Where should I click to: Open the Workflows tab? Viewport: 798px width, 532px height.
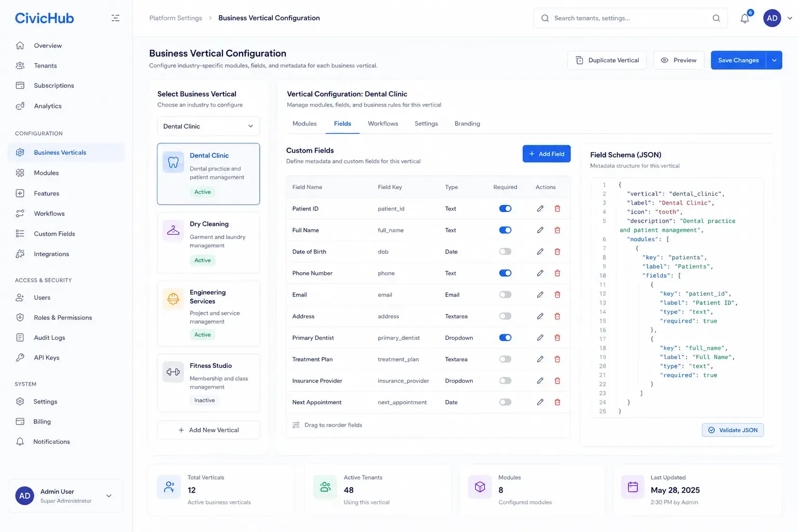[383, 124]
